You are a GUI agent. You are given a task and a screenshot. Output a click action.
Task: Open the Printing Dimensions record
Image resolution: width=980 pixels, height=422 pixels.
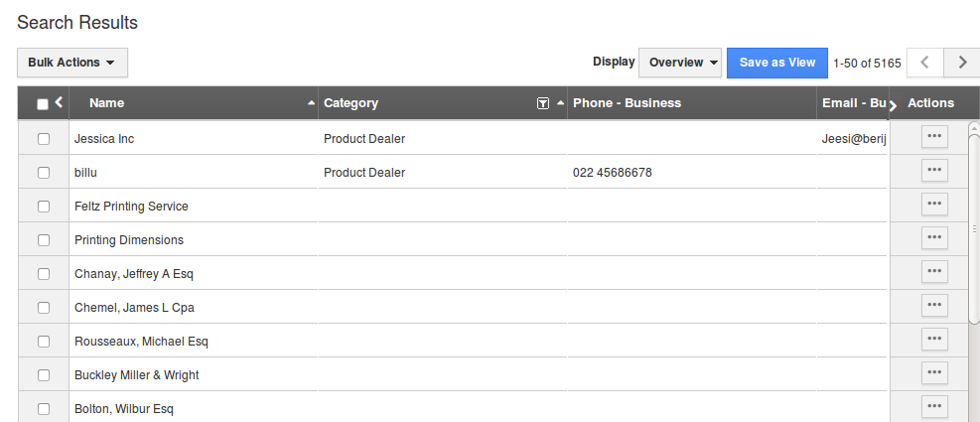pos(129,240)
